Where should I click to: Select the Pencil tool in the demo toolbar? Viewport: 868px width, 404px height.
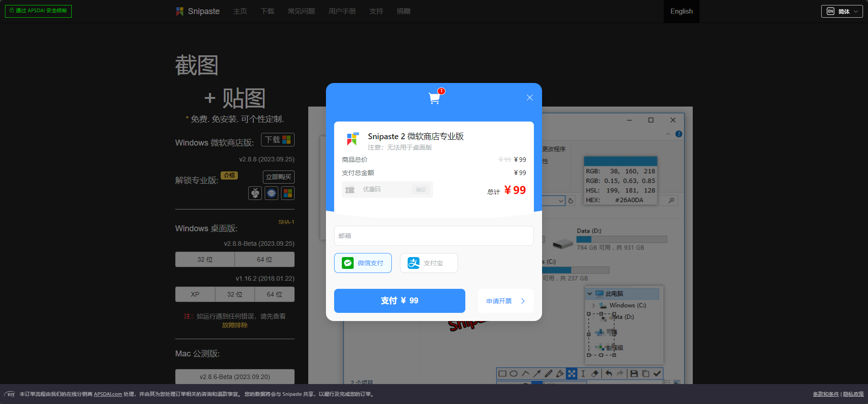[548, 374]
